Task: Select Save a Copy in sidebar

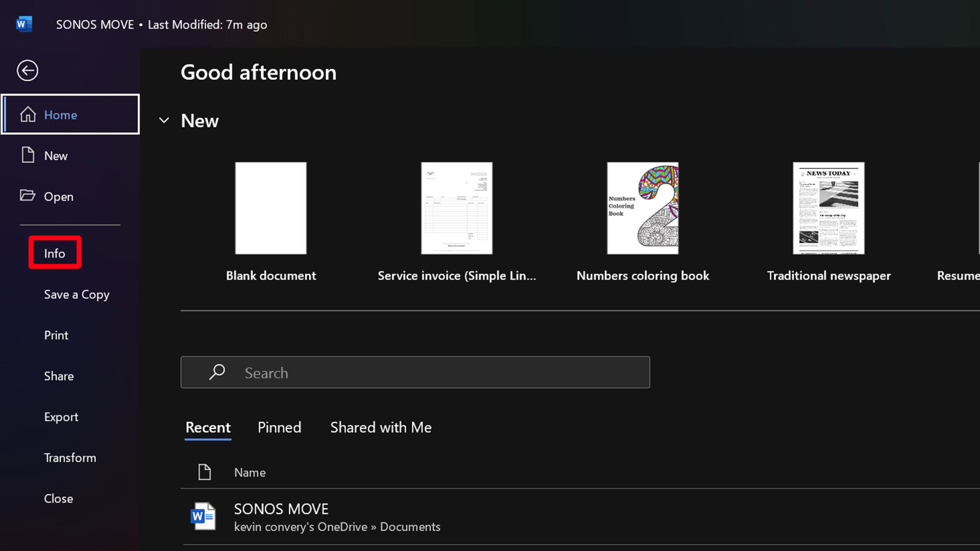Action: tap(77, 294)
